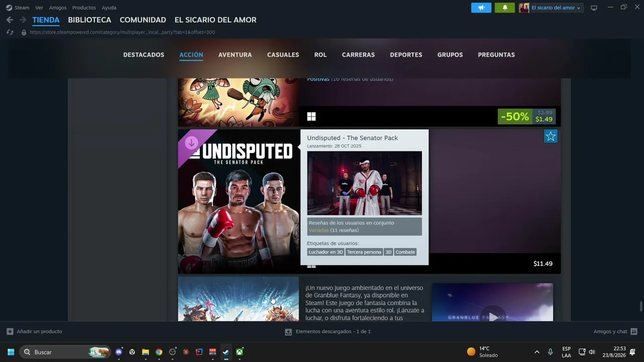Screen dimensions: 644x362
Task: Open the Ver menu
Action: tap(39, 8)
